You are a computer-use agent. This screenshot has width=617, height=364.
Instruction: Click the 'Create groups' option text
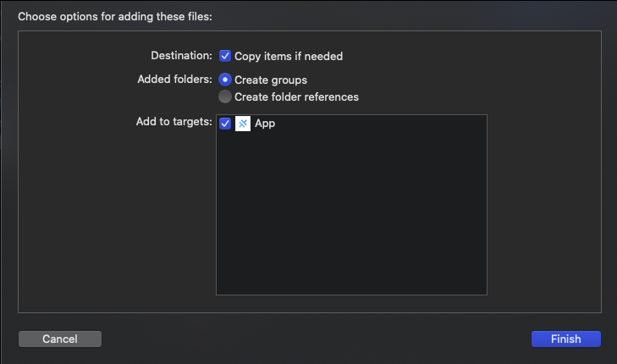tap(271, 80)
